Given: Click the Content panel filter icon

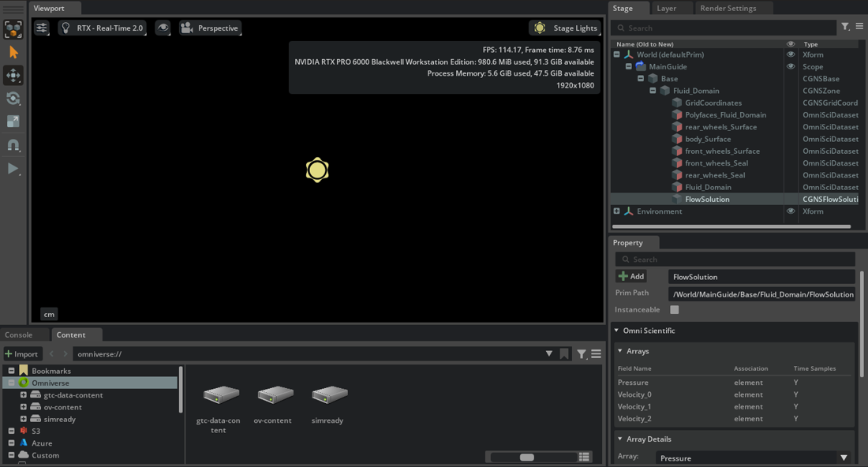Looking at the screenshot, I should tap(582, 353).
